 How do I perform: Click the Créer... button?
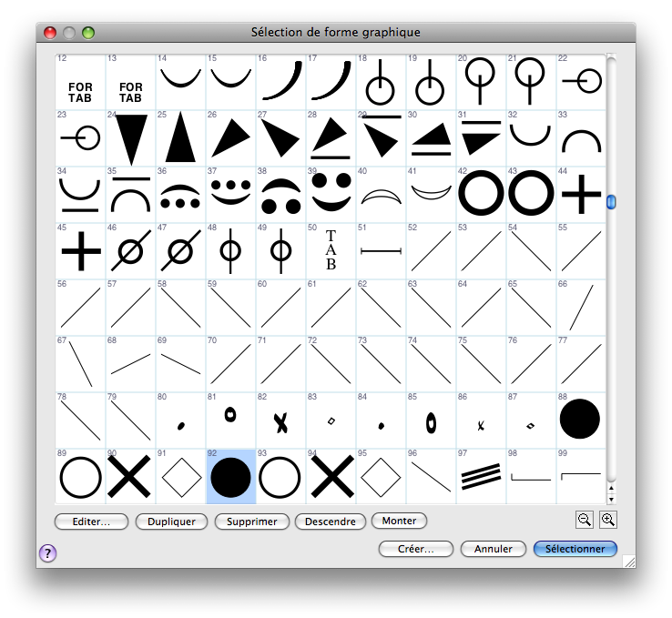415,549
